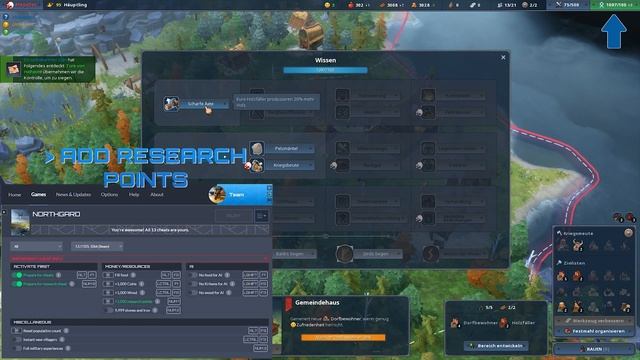This screenshot has width=640, height=360.
Task: Toggle the first Activate First cheat switch
Action: tap(17, 275)
